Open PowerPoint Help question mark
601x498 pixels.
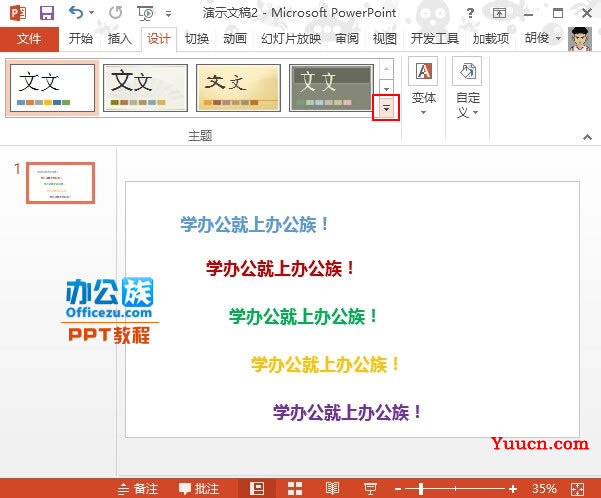[470, 14]
